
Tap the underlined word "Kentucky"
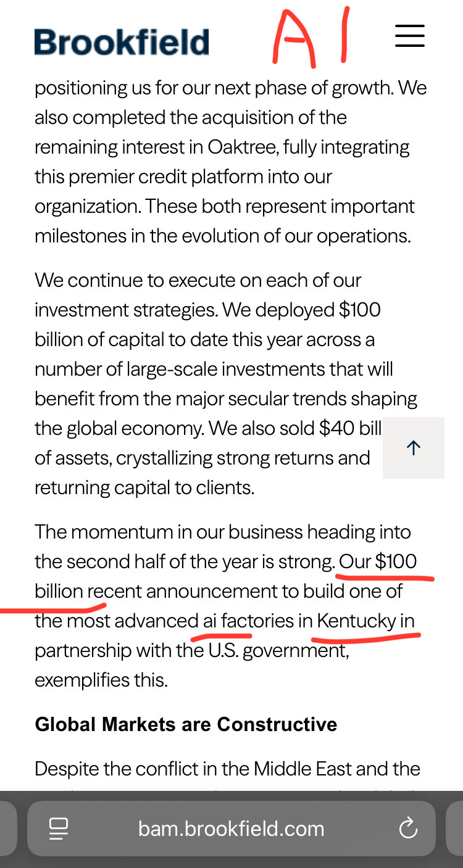pyautogui.click(x=356, y=621)
